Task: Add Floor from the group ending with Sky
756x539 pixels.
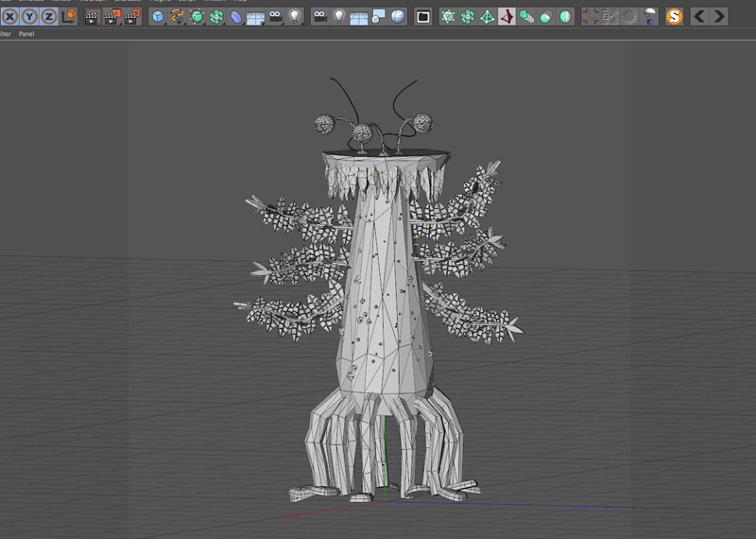Action: (x=359, y=18)
